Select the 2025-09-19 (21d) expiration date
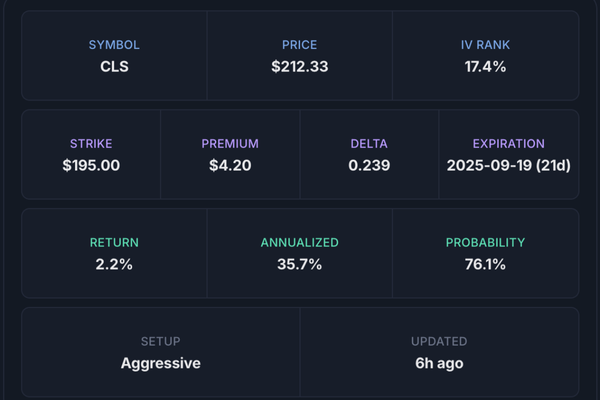This screenshot has width=600, height=400. coord(508,165)
